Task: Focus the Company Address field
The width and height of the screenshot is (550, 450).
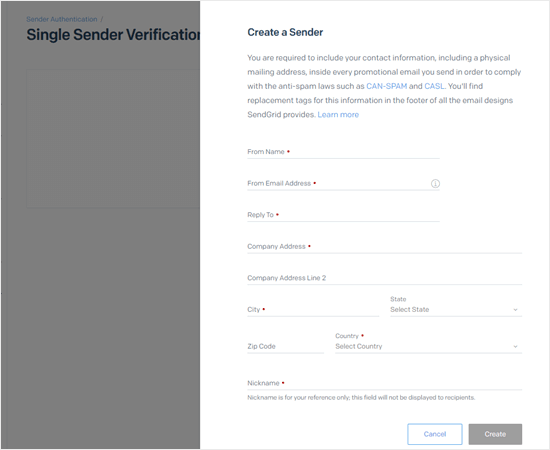Action: point(384,247)
